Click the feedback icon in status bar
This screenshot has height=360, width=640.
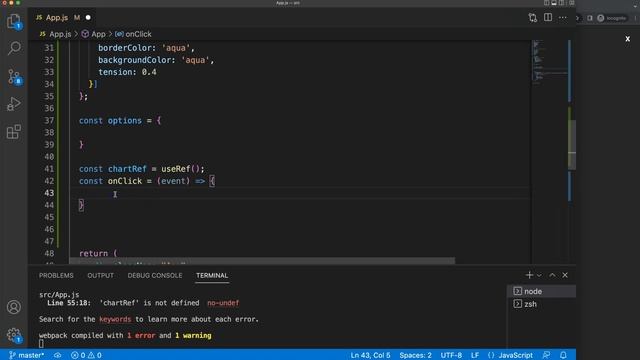[546, 355]
